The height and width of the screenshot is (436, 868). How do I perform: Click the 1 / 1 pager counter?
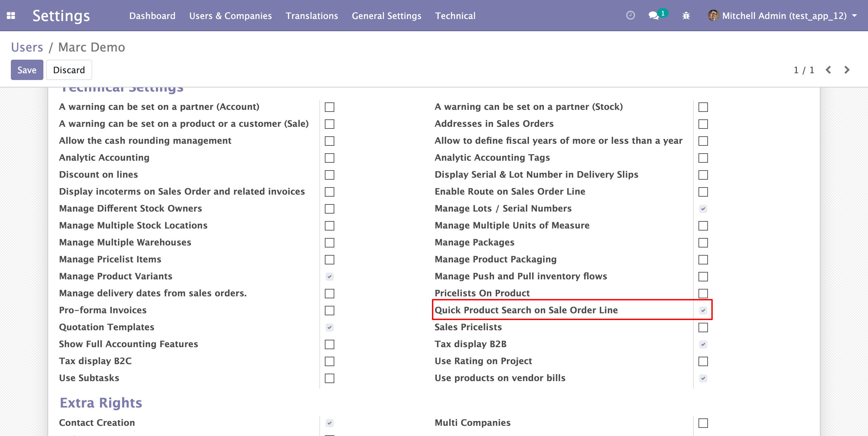tap(804, 70)
